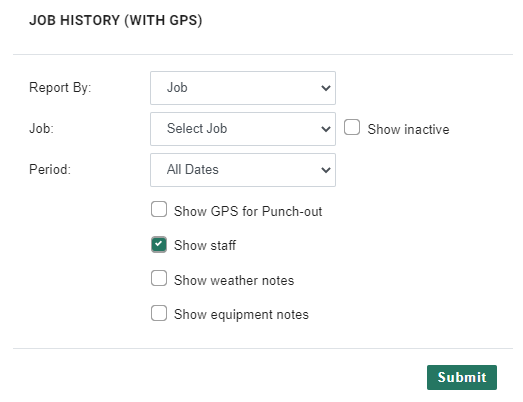Click the Show equipment notes label
Viewport: 523px width, 402px height.
coord(241,315)
